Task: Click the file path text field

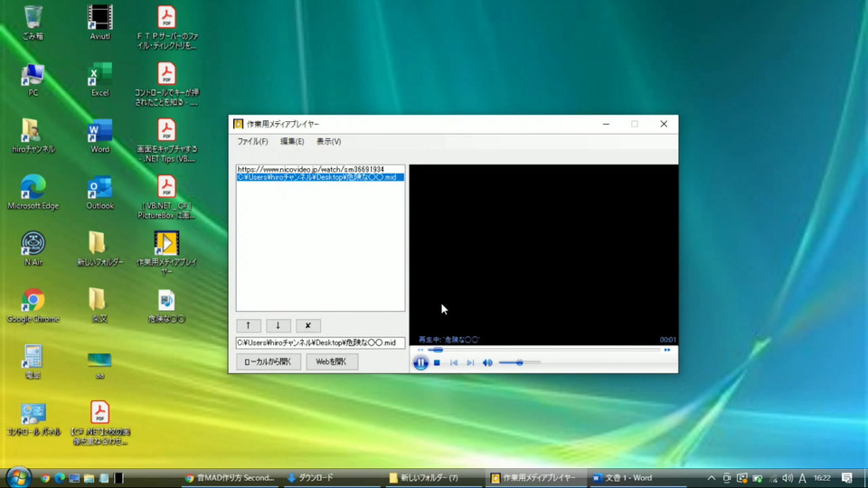Action: pos(320,343)
